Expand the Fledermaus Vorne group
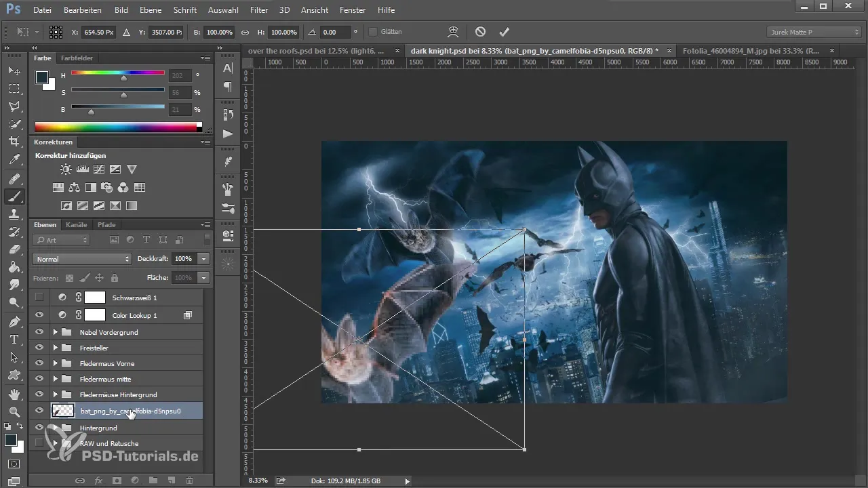Image resolution: width=868 pixels, height=488 pixels. pyautogui.click(x=56, y=363)
